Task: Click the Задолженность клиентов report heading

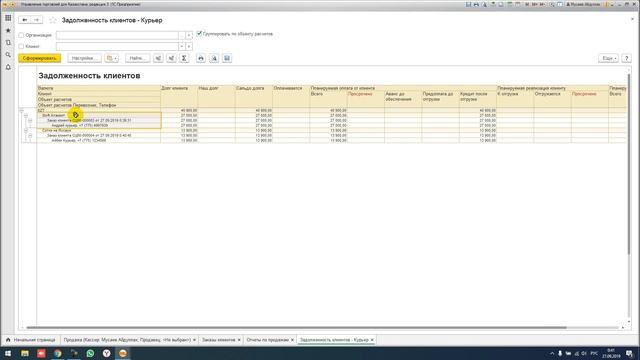Action: pos(89,76)
